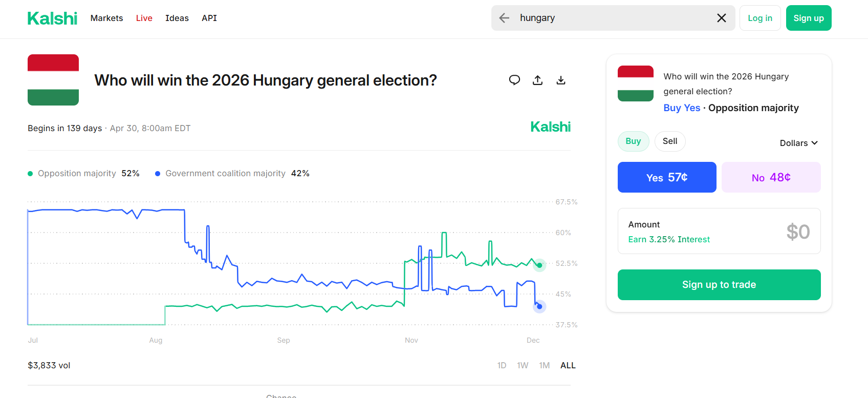Expand the Dollars dropdown

798,143
